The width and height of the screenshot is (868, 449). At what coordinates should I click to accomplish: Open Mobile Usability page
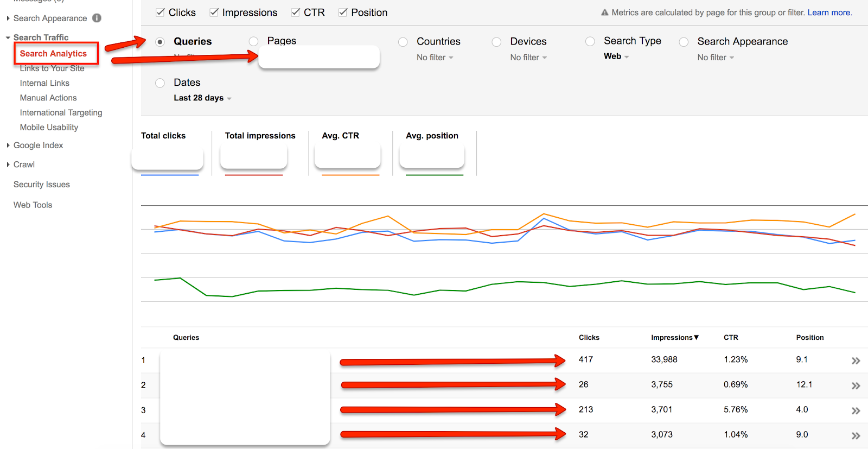(49, 127)
